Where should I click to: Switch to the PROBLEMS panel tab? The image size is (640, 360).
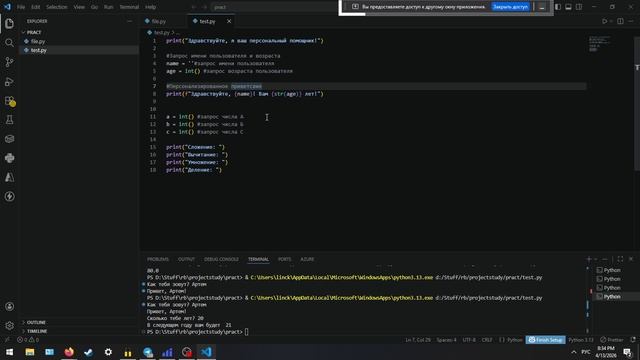(x=158, y=259)
